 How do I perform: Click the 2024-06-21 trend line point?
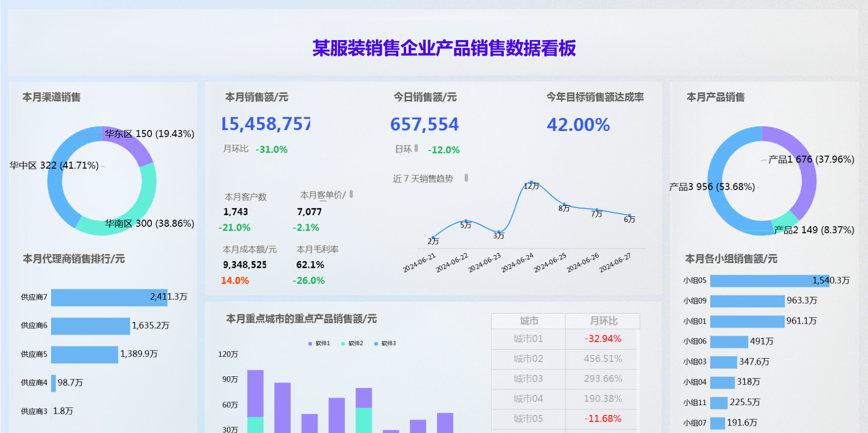pyautogui.click(x=433, y=238)
